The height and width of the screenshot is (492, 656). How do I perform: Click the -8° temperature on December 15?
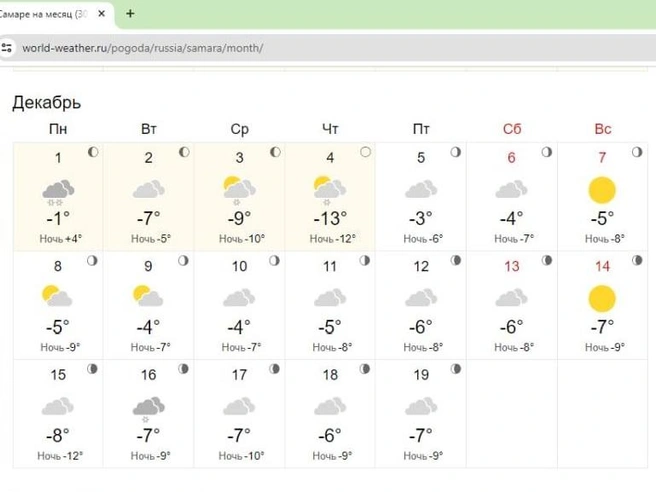58,436
